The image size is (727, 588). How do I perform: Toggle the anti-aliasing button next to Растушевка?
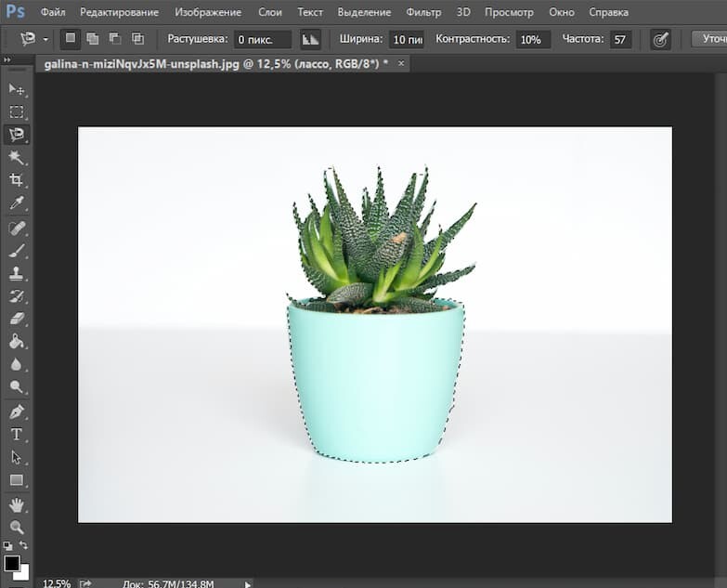pos(310,39)
